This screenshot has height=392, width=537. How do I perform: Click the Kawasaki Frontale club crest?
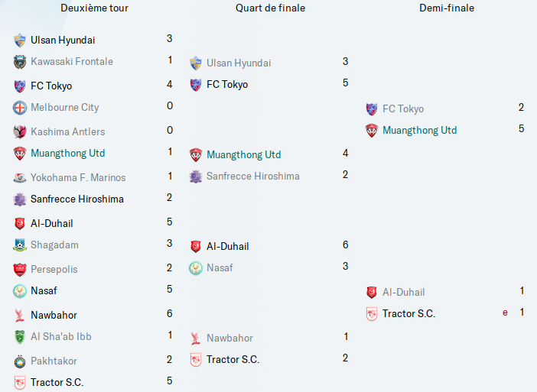pyautogui.click(x=20, y=62)
